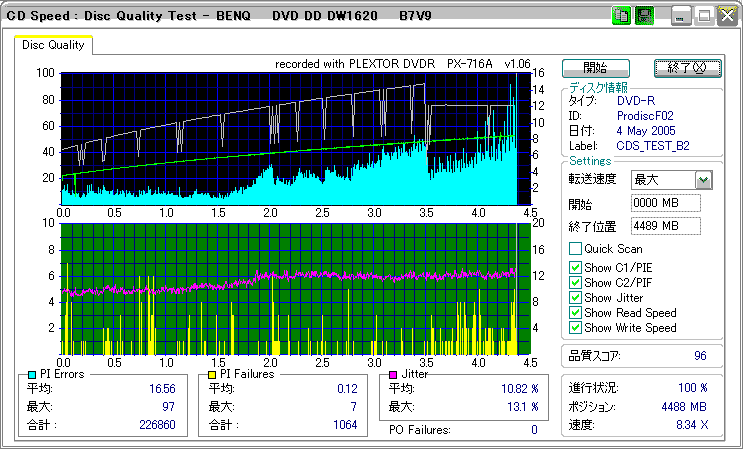Close the window with the X button

click(x=725, y=16)
